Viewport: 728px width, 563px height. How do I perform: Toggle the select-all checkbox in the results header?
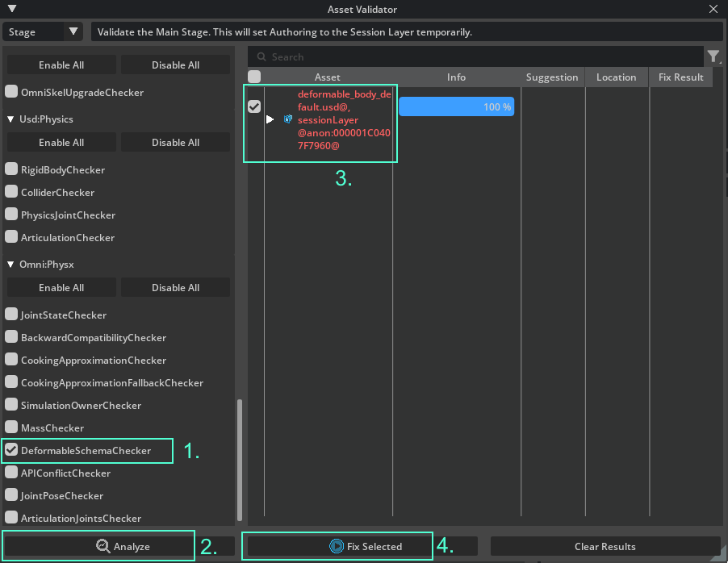point(253,74)
